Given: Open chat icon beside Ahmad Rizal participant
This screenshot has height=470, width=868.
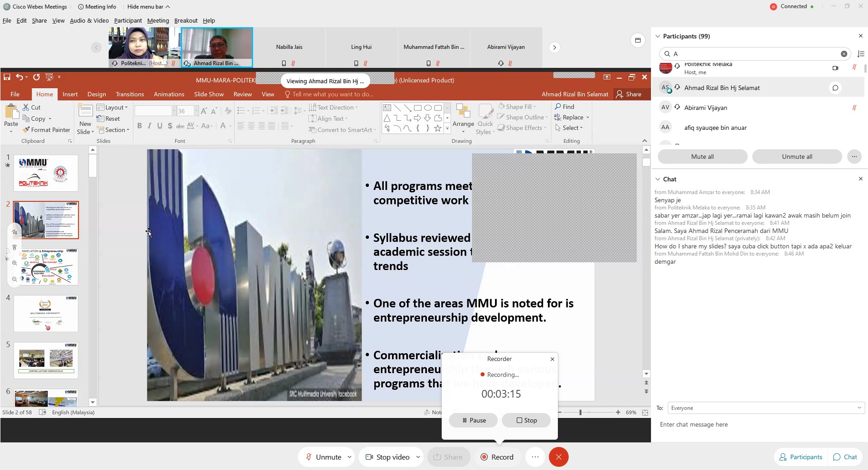Looking at the screenshot, I should click(835, 88).
